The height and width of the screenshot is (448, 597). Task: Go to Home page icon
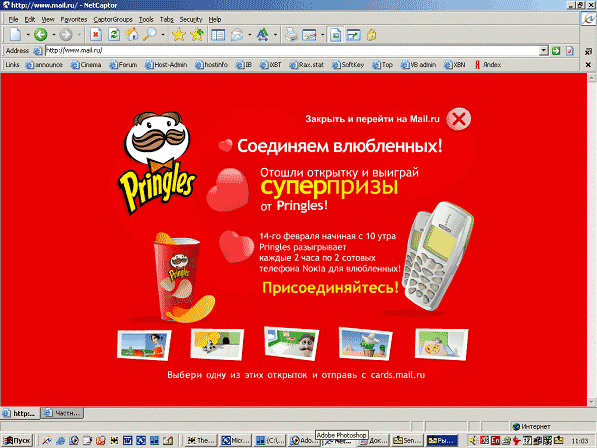tap(132, 35)
